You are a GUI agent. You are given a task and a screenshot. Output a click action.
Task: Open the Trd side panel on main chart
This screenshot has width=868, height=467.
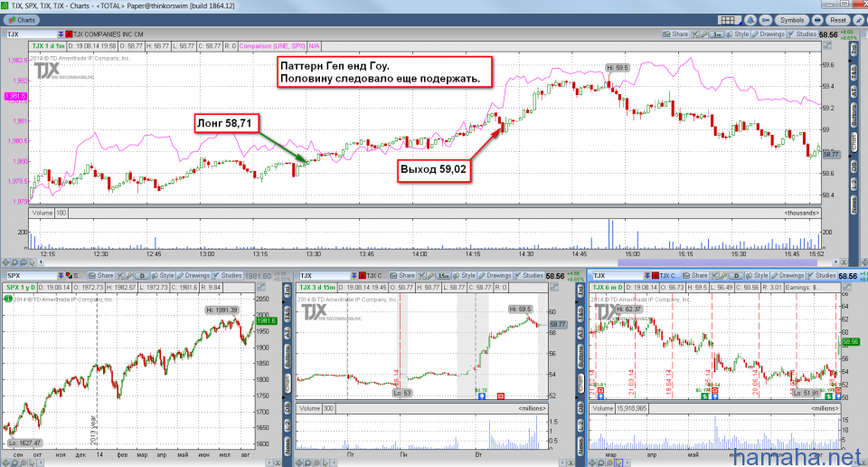click(854, 50)
